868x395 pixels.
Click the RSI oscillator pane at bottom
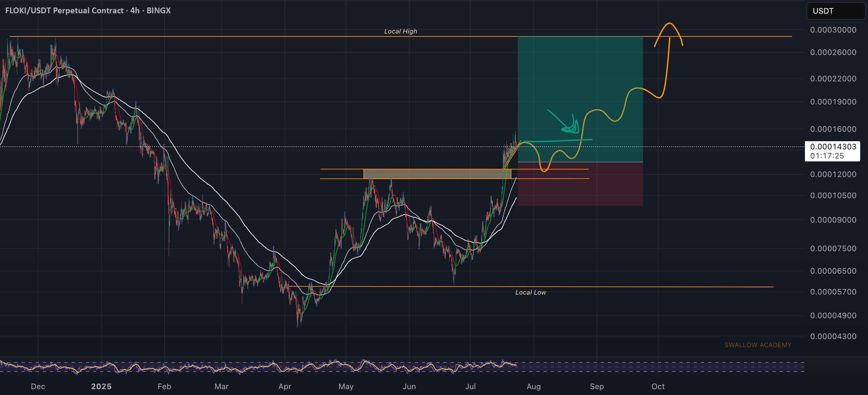coord(402,367)
